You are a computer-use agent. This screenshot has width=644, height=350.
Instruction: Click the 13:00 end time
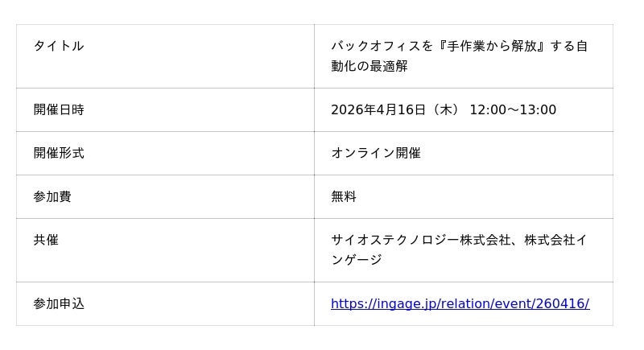point(539,109)
